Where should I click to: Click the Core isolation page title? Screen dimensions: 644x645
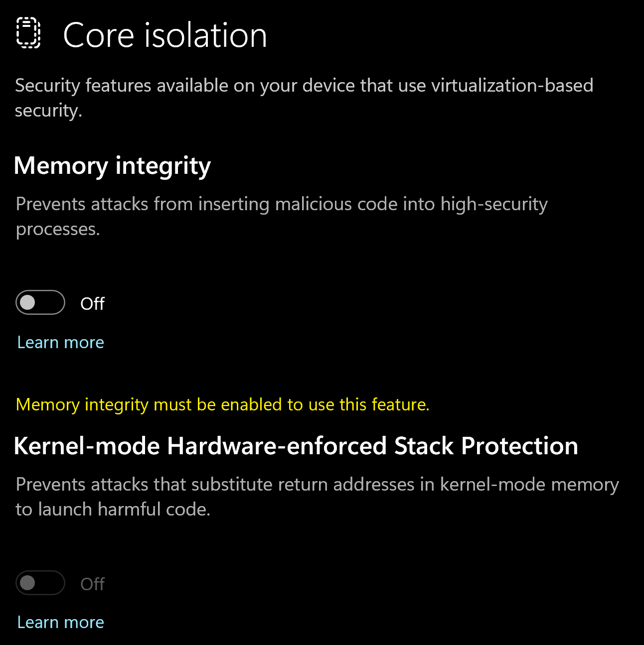click(x=164, y=35)
